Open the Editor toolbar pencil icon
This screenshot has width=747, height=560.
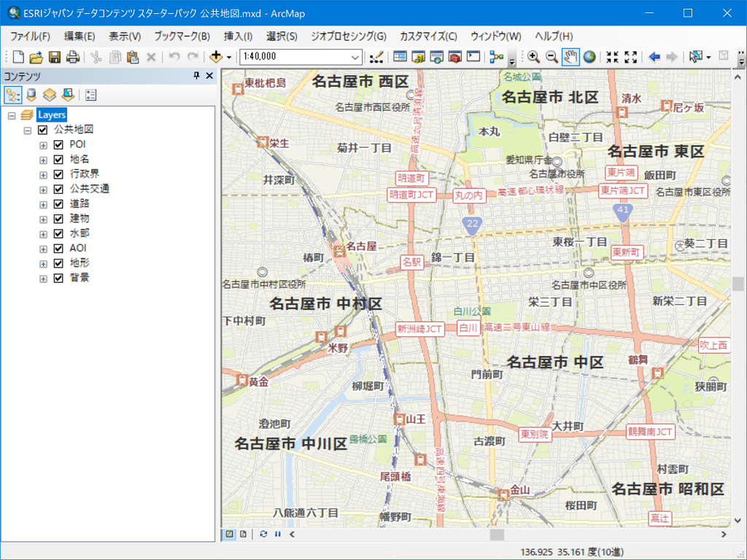click(x=376, y=57)
